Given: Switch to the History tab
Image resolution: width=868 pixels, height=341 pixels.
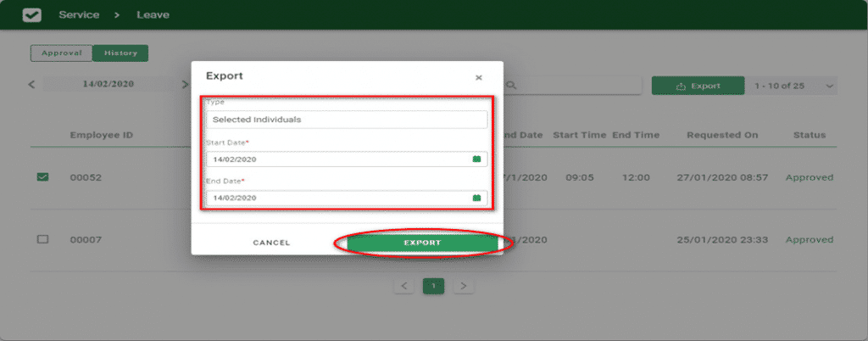Looking at the screenshot, I should pyautogui.click(x=120, y=53).
